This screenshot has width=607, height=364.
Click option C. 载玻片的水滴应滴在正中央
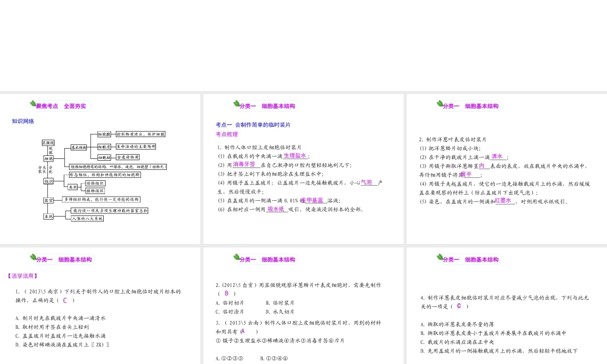[x=457, y=342]
